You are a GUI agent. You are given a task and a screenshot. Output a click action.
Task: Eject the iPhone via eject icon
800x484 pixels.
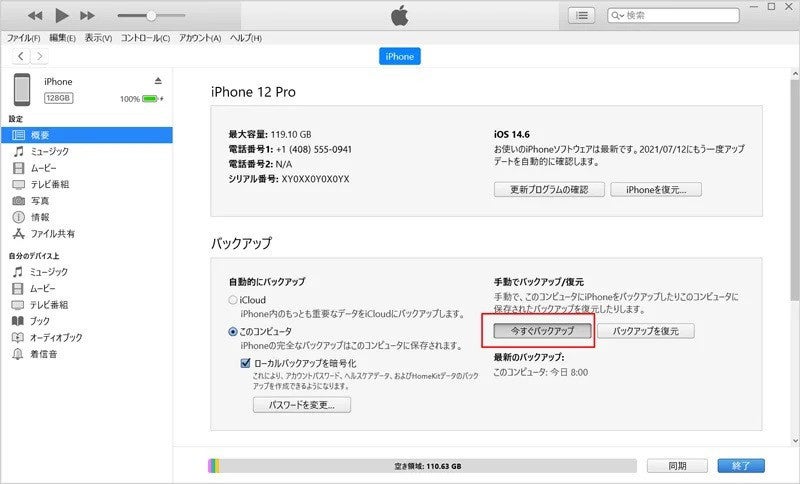pyautogui.click(x=158, y=81)
